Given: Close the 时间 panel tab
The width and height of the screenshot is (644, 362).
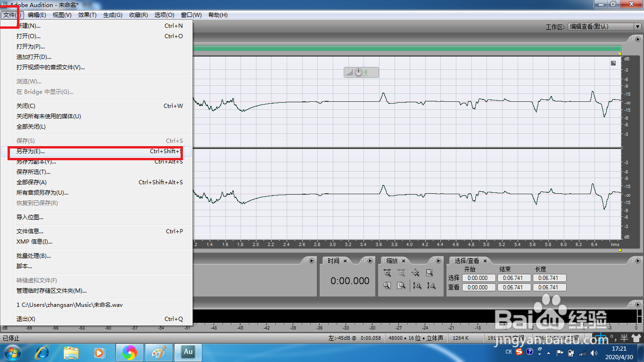Looking at the screenshot, I should (x=345, y=261).
